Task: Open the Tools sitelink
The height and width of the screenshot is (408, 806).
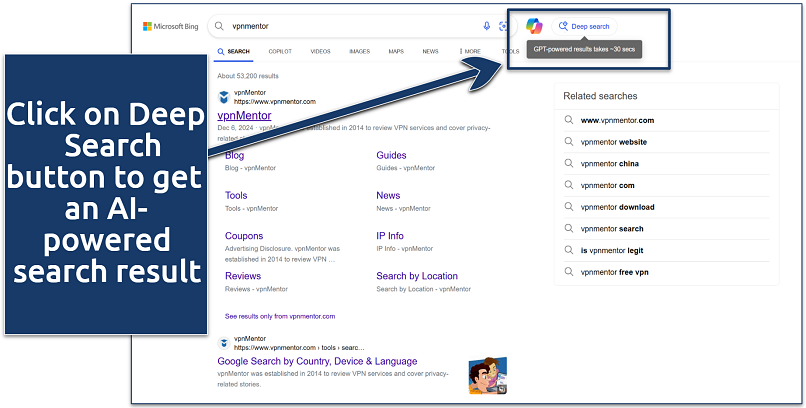Action: [x=236, y=195]
